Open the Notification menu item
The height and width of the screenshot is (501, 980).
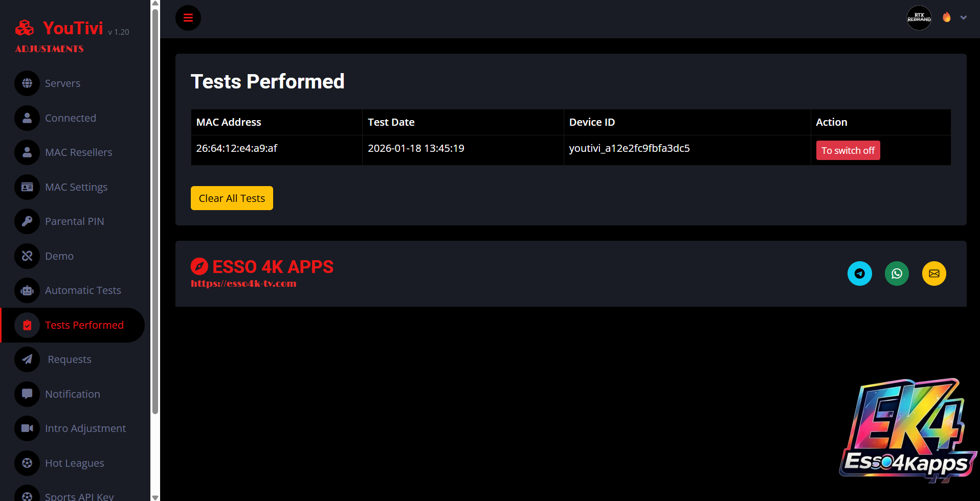point(73,394)
